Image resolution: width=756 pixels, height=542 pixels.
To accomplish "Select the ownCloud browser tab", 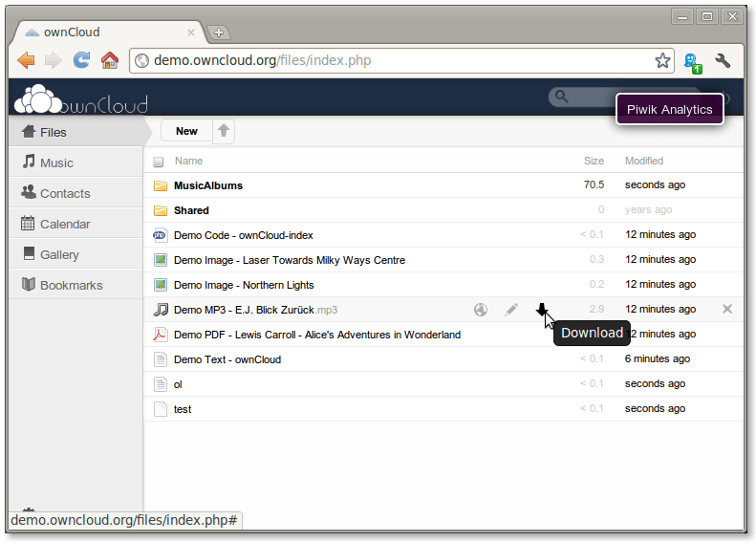I will pyautogui.click(x=105, y=33).
